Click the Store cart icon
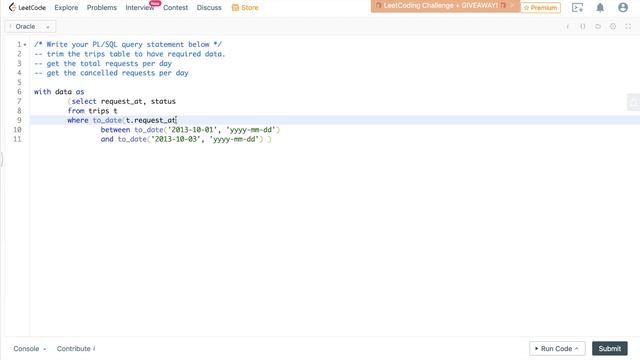 pos(235,8)
